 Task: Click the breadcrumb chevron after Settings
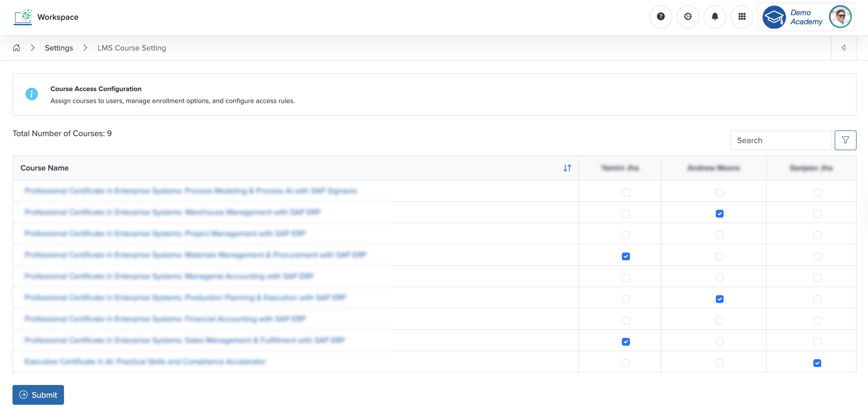pos(86,48)
